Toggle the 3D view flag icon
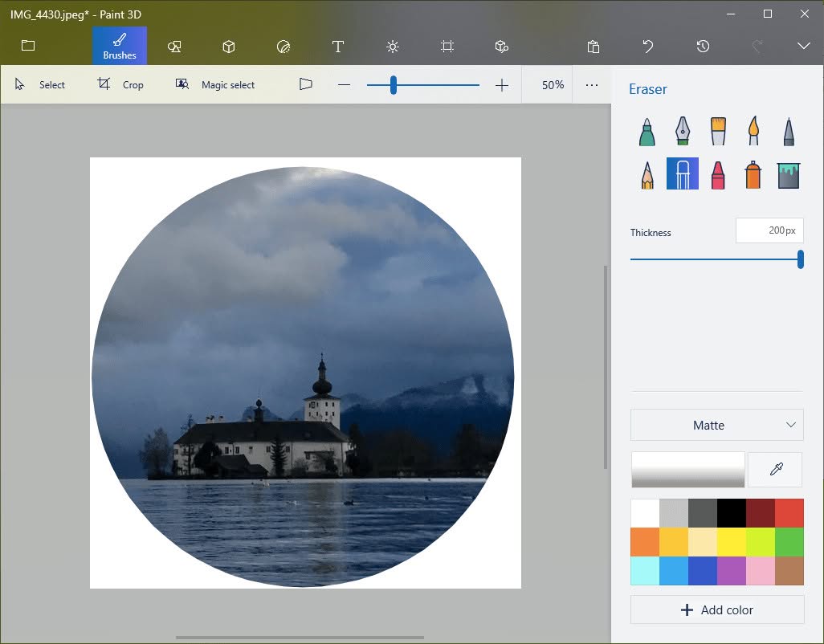The height and width of the screenshot is (644, 824). pos(305,84)
